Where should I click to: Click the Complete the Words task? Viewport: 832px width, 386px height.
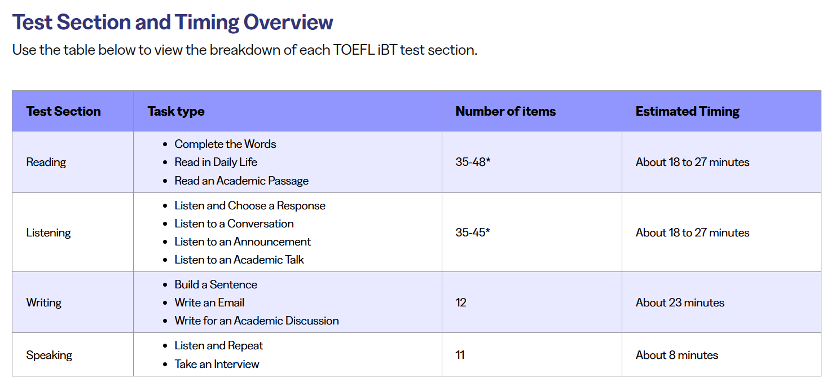click(225, 144)
